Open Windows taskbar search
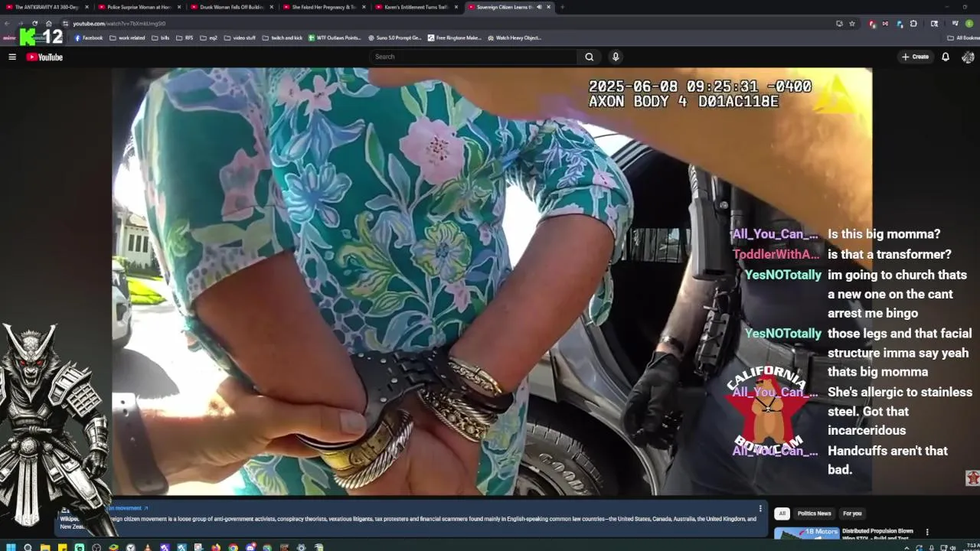The image size is (980, 551). coord(28,547)
